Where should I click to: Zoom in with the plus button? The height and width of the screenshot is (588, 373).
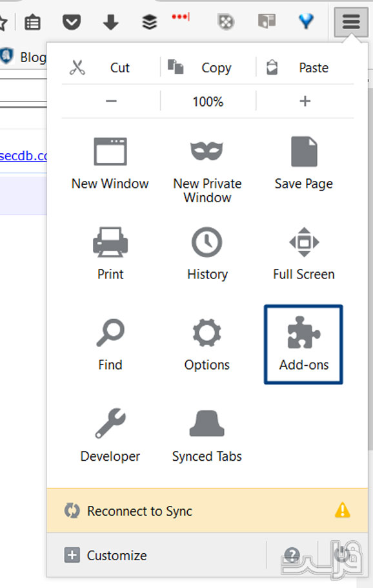305,101
